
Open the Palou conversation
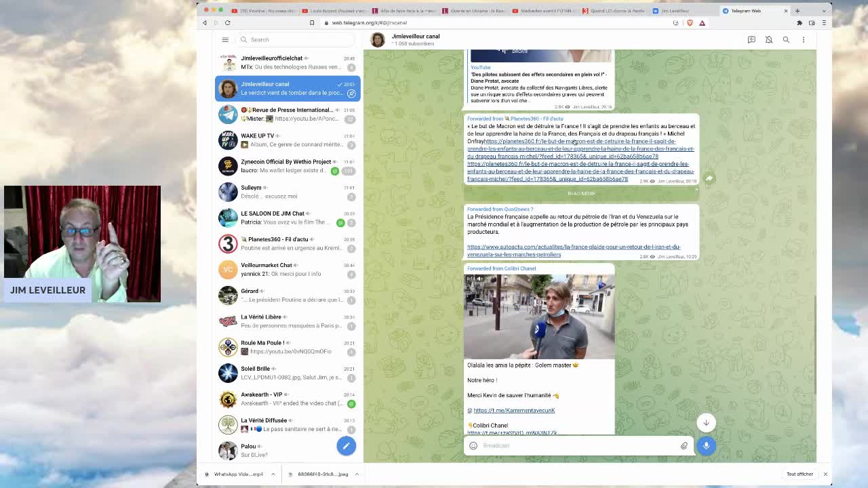tap(288, 450)
